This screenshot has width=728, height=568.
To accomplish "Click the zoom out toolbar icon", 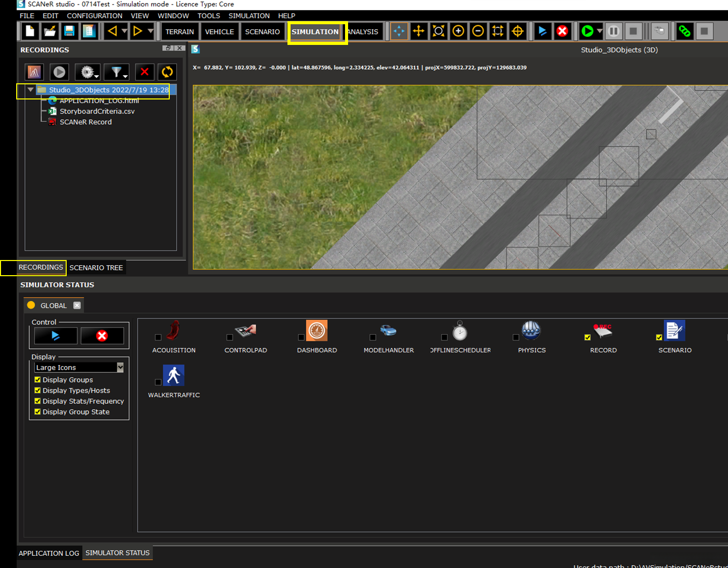I will click(478, 31).
